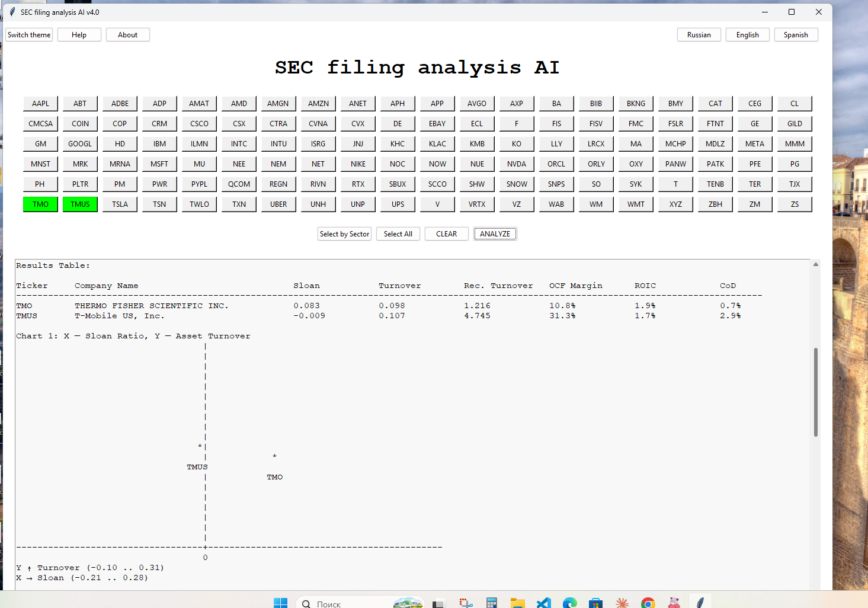868x608 pixels.
Task: Select the ORCL ticker button
Action: tap(556, 164)
